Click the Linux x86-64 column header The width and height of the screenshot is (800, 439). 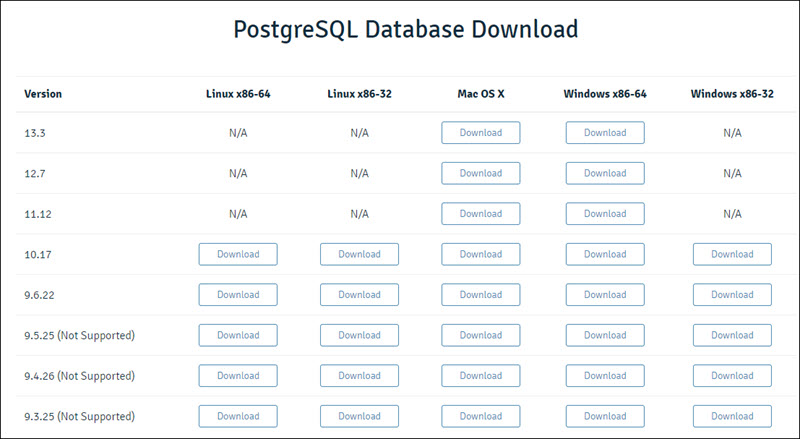click(x=238, y=94)
